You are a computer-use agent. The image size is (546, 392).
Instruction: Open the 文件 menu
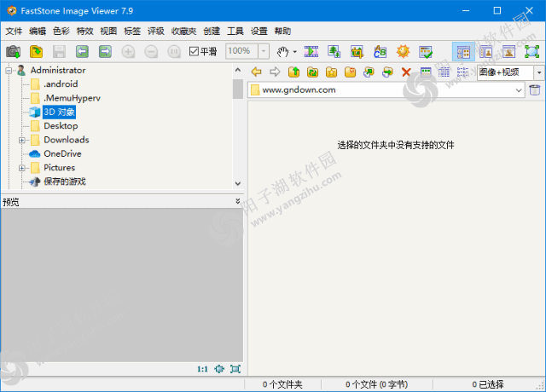[14, 32]
